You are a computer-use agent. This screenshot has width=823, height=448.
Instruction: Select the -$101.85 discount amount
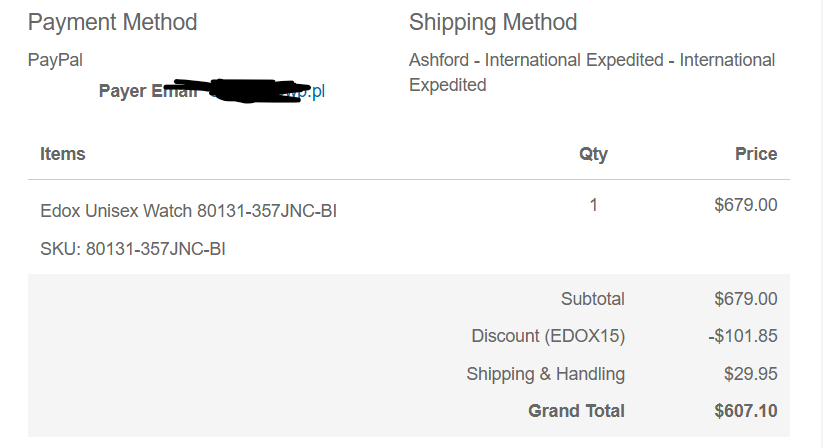[x=743, y=337]
